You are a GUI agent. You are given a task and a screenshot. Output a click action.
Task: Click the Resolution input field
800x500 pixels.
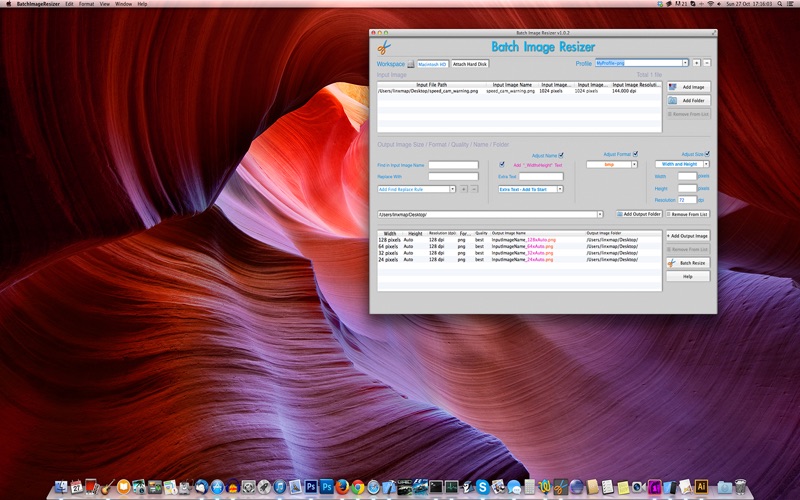[x=686, y=199]
